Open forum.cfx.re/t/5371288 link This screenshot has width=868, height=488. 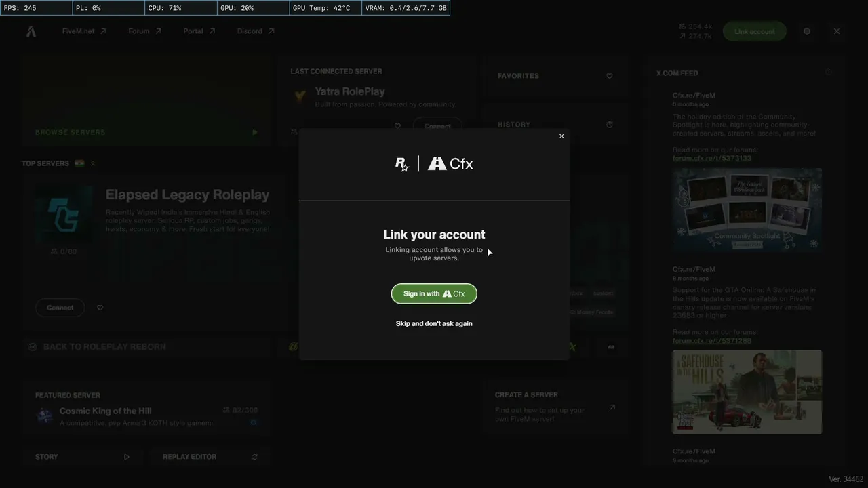point(712,340)
